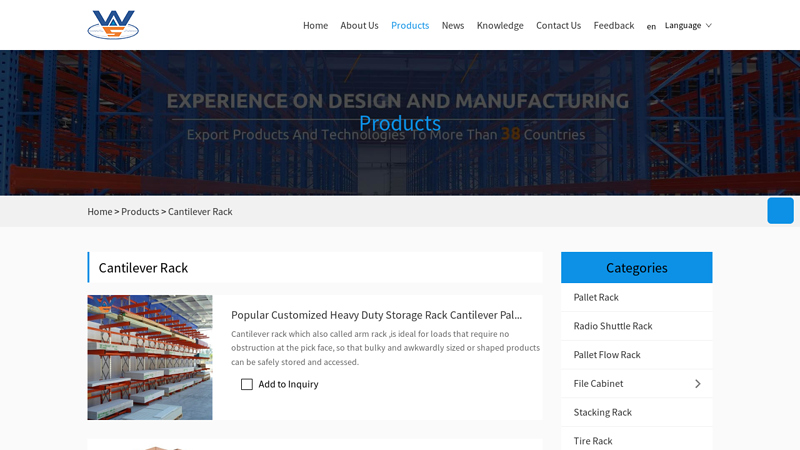Viewport: 800px width, 450px height.
Task: Open the Home menu item
Action: coord(315,26)
